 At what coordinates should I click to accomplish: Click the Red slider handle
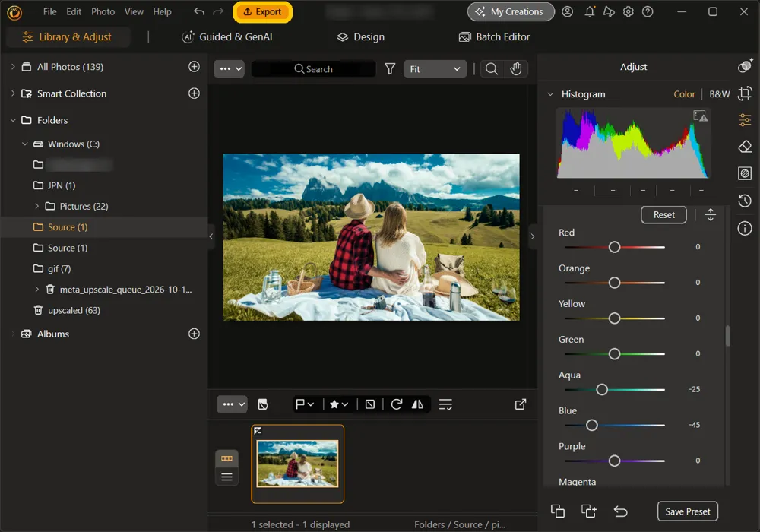point(614,247)
